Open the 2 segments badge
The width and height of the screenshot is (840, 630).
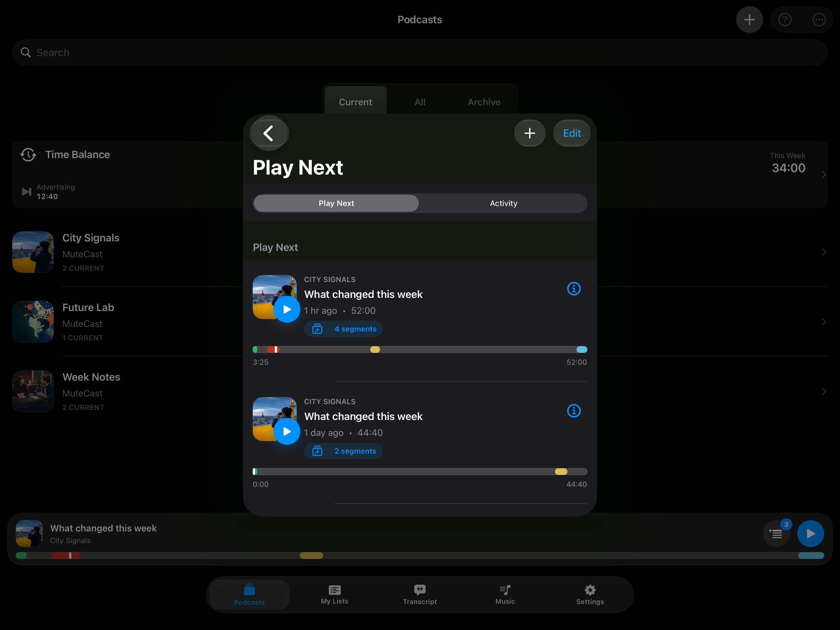coord(343,451)
